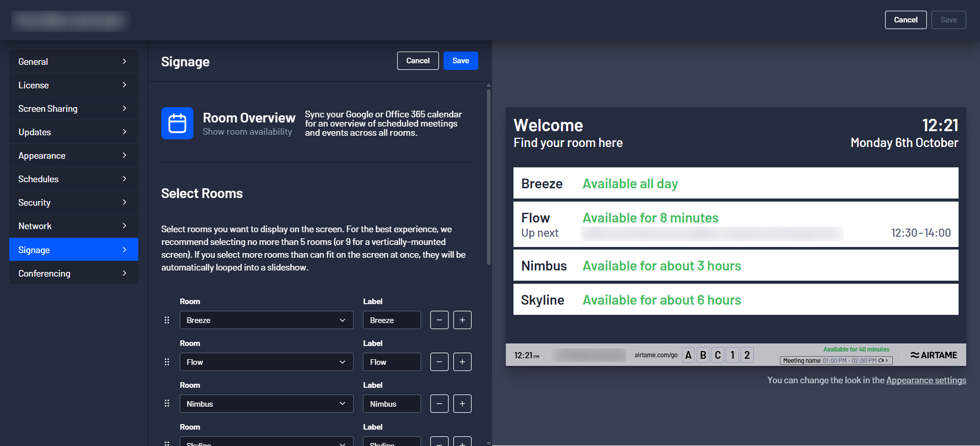Click the drag handle beside Flow room
The image size is (980, 446).
[166, 362]
